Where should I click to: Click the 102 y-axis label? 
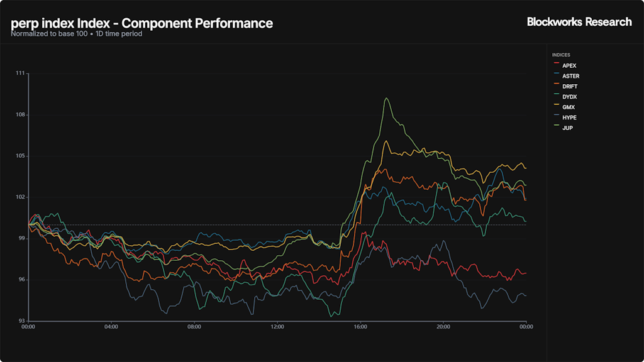point(20,197)
